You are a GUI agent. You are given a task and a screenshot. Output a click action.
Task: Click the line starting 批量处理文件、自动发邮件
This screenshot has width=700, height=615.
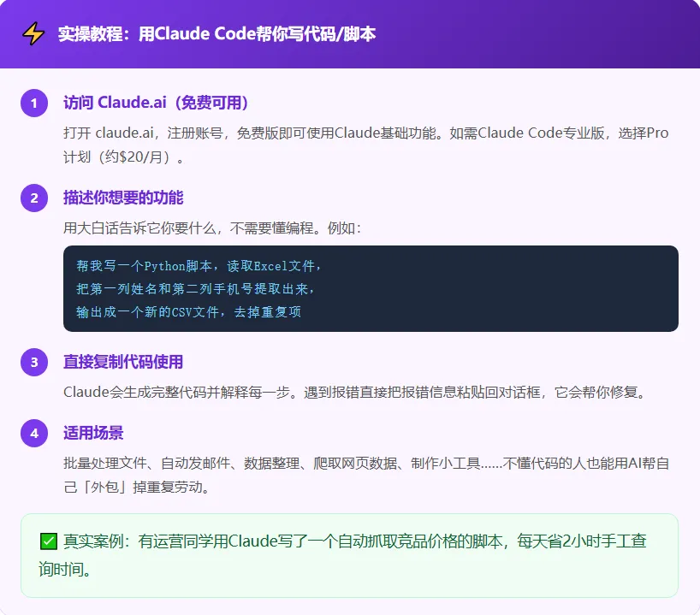coord(366,464)
